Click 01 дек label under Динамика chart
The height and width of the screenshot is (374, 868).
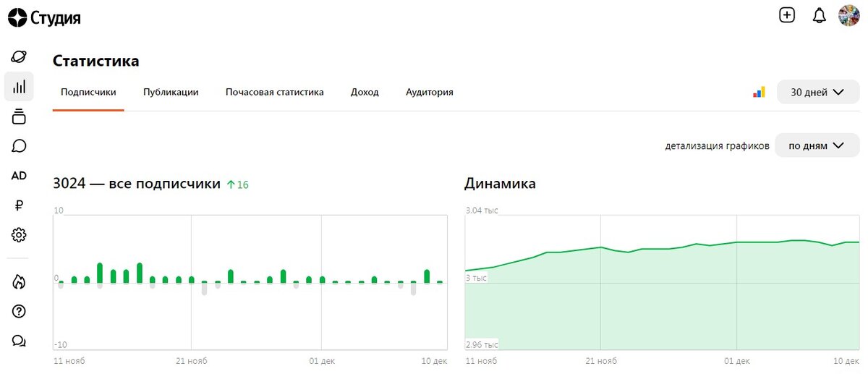(x=737, y=360)
